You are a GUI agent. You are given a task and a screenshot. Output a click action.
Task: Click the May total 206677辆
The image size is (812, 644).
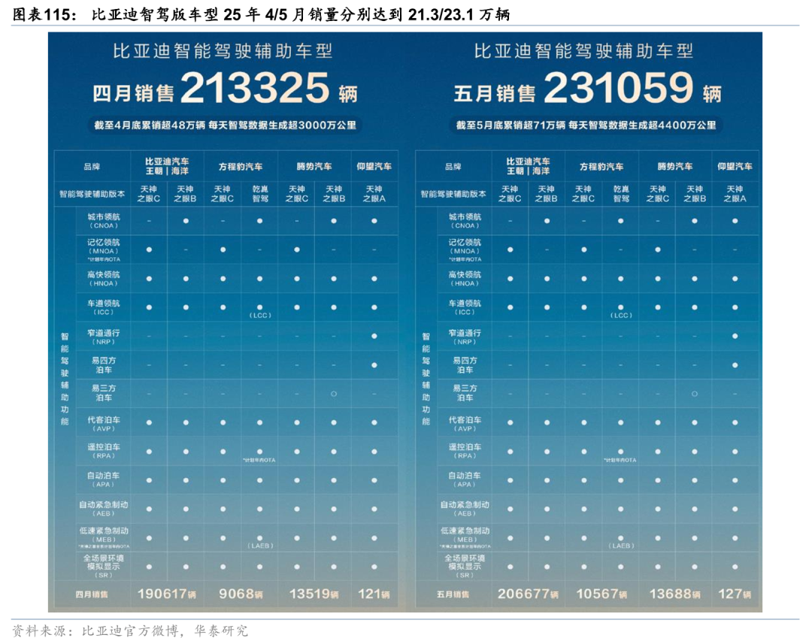coord(529,594)
